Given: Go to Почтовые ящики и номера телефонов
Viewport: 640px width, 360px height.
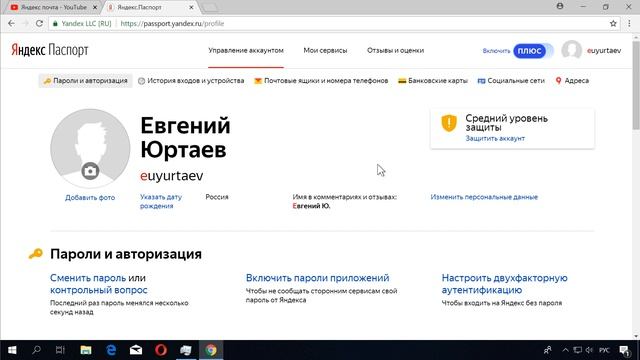Looking at the screenshot, I should coord(321,81).
